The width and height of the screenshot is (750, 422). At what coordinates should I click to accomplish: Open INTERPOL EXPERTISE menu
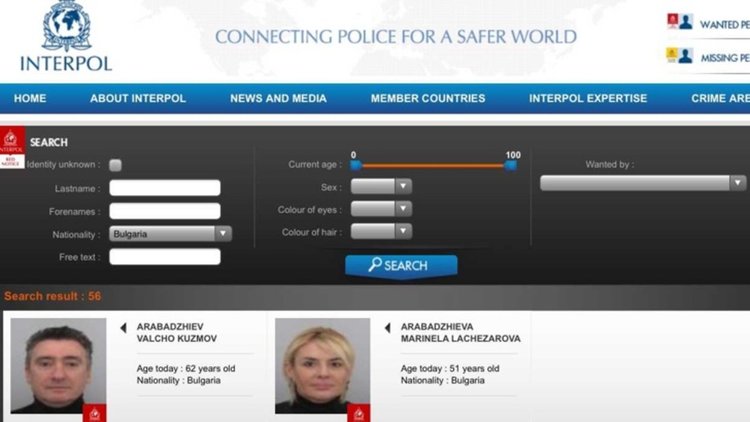pyautogui.click(x=588, y=99)
